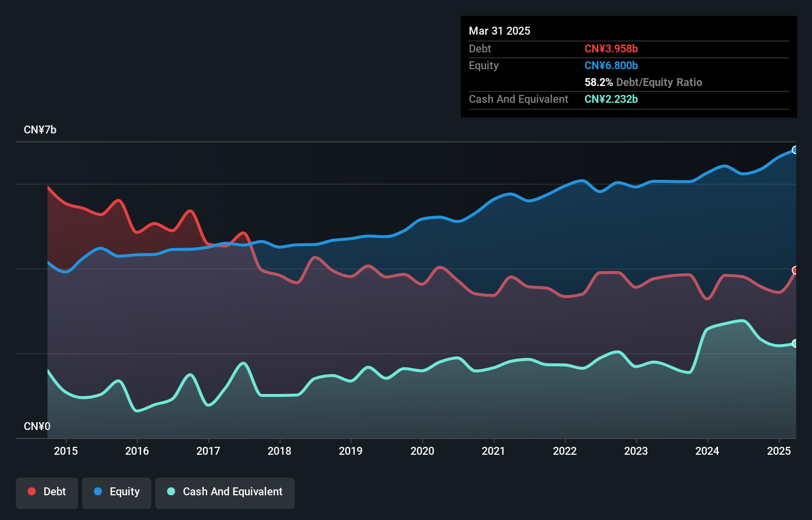812x520 pixels.
Task: Click the 2016 x-axis label
Action: pyautogui.click(x=137, y=451)
